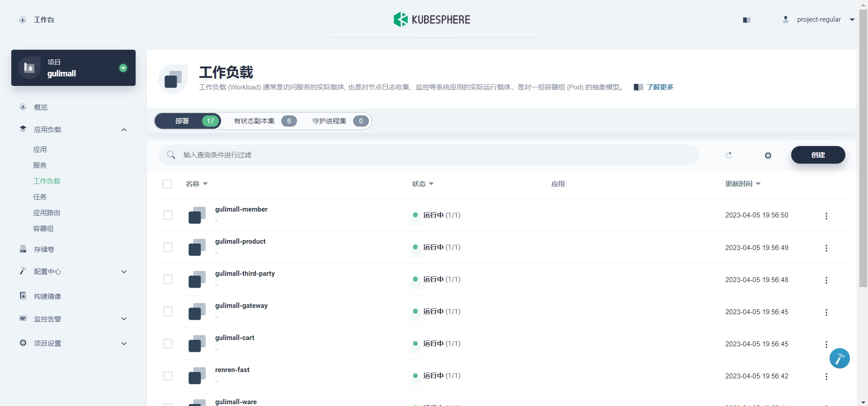Click the Application Workloads layers icon
Viewport: 868px width, 406px height.
[x=23, y=129]
